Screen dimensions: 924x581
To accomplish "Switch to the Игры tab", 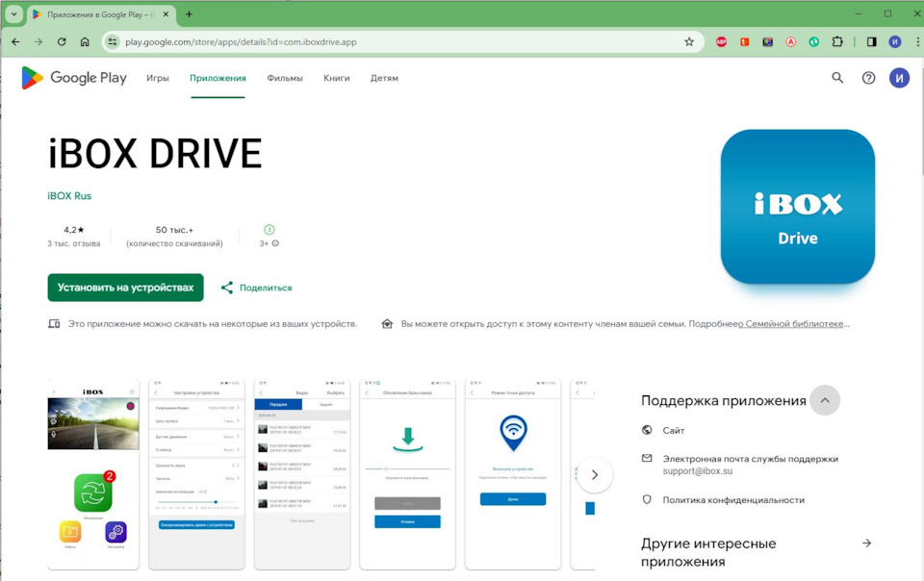I will (157, 78).
